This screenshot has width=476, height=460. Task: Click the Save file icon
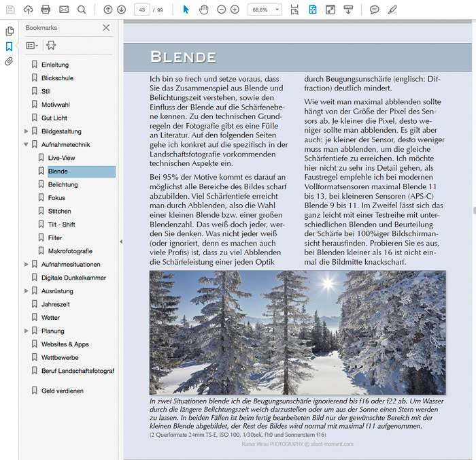(x=10, y=10)
